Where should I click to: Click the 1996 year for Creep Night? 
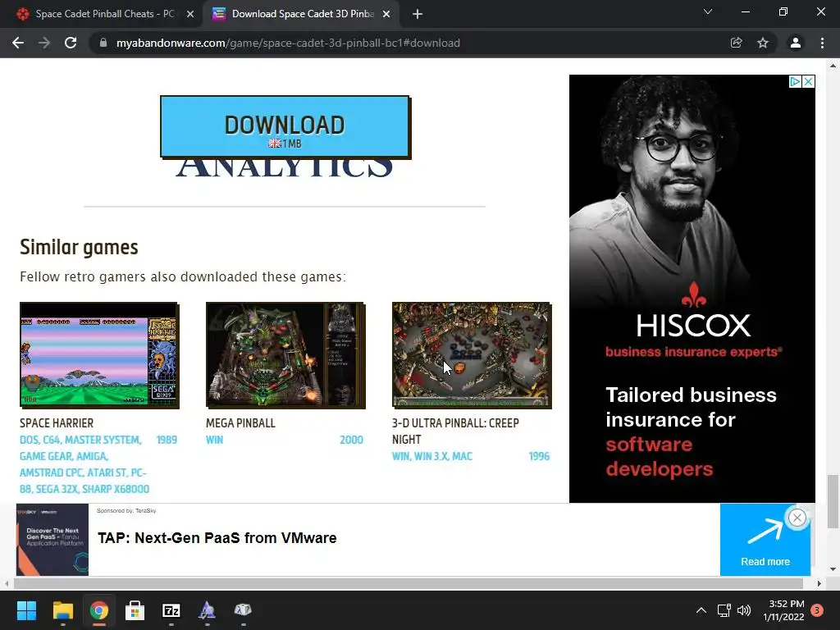(x=539, y=456)
